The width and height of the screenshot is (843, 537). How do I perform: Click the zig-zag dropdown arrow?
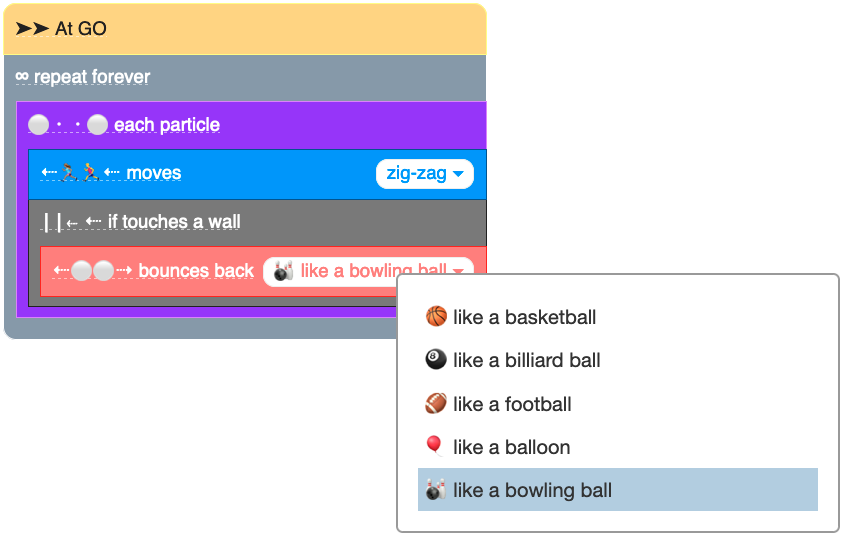pos(458,174)
